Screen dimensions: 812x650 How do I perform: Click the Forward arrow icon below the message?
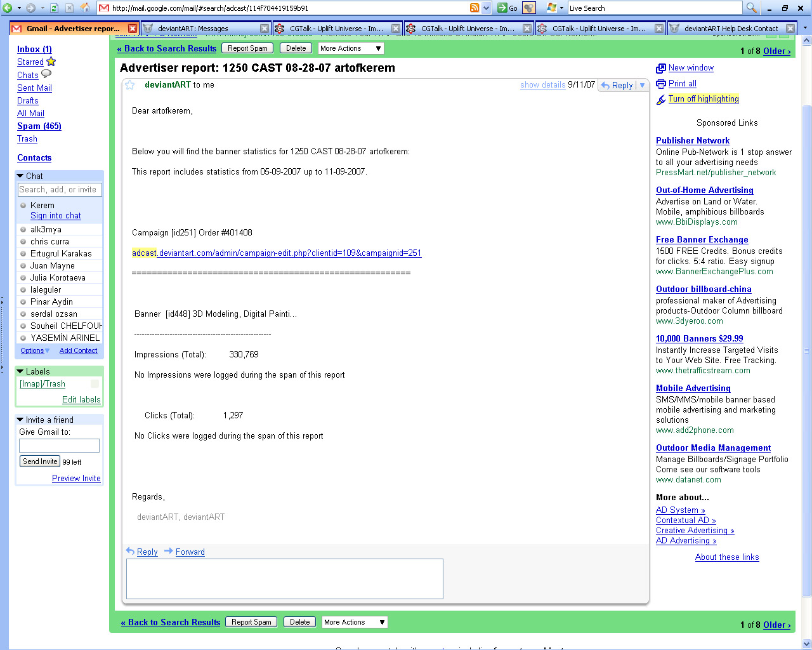[x=169, y=551]
